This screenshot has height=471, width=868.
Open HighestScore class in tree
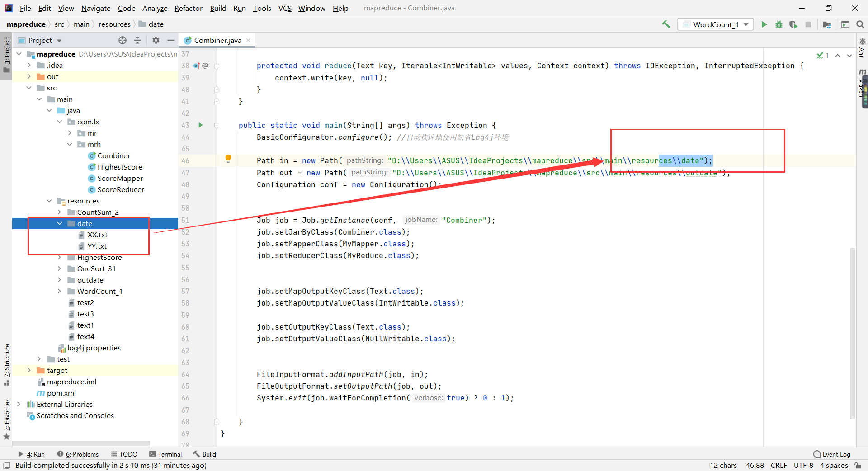(120, 167)
